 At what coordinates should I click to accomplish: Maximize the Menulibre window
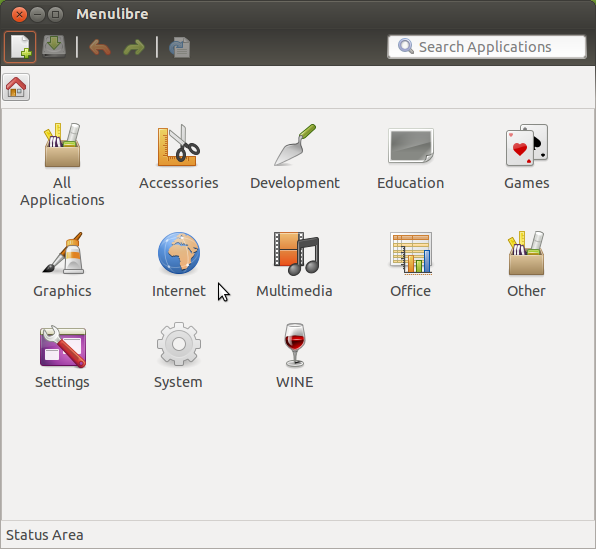tap(55, 14)
